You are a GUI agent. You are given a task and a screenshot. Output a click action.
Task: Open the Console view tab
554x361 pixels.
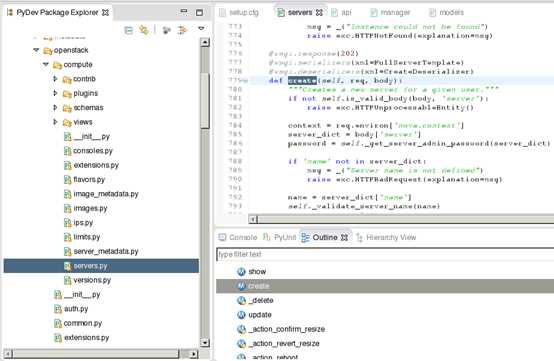pyautogui.click(x=238, y=237)
